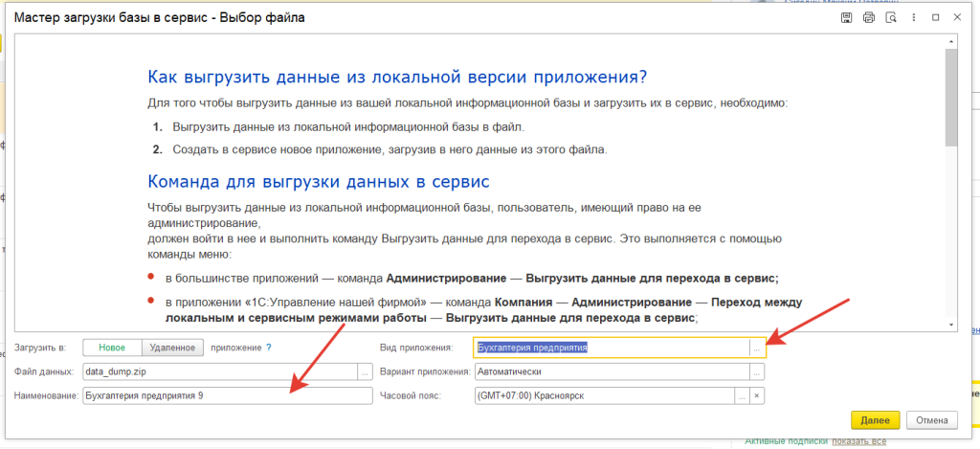Open print preview (page with magnifier) icon
980x449 pixels.
click(891, 17)
